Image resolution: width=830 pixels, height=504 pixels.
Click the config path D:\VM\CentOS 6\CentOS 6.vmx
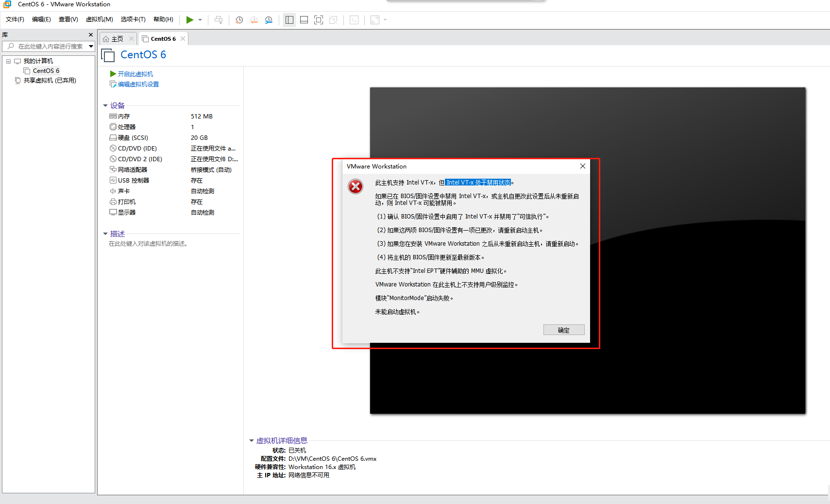[x=332, y=459]
